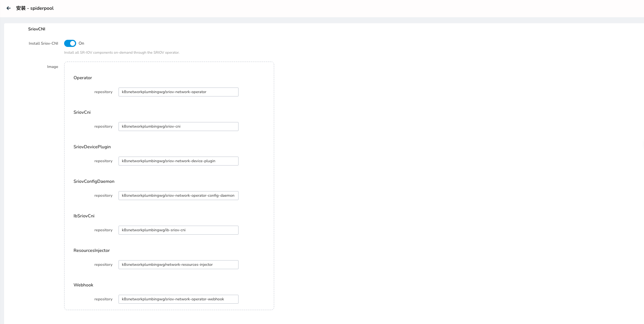644x324 pixels.
Task: Click the back arrow next to 安装 - spiderpool
Action: pos(9,8)
